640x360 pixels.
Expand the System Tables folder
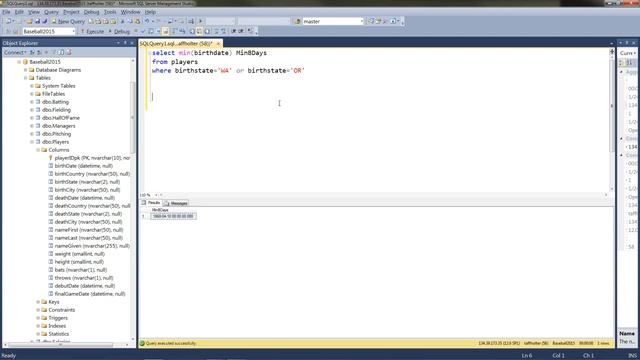[x=32, y=86]
